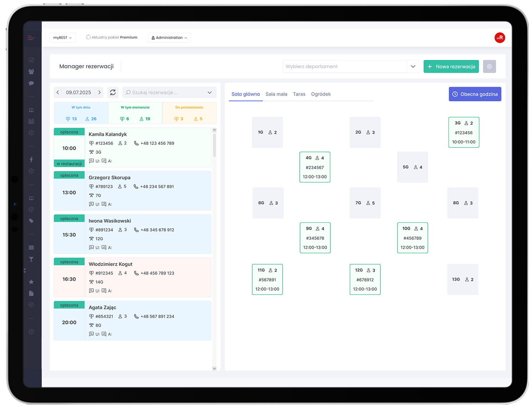Open the price tag sidebar icon

pyautogui.click(x=31, y=221)
